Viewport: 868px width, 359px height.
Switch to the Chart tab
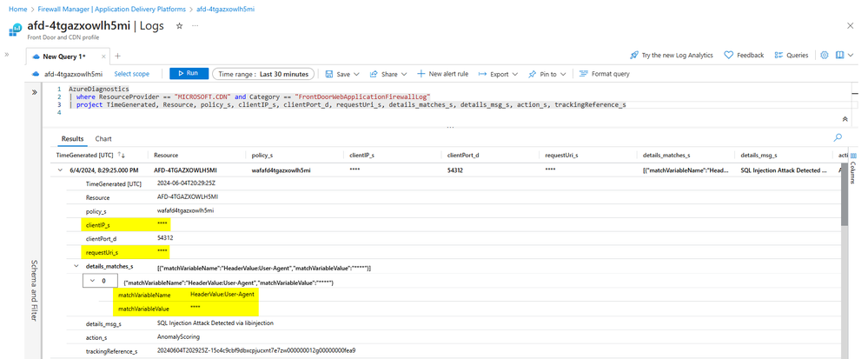pos(103,139)
